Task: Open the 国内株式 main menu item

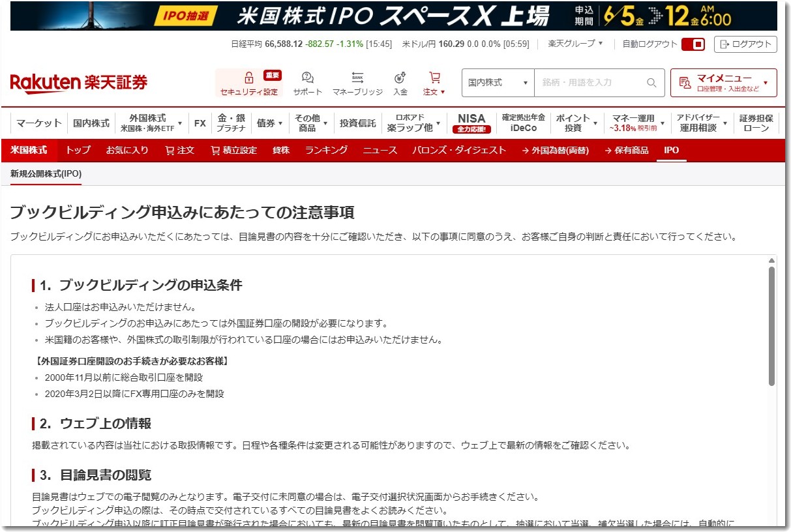Action: click(91, 123)
